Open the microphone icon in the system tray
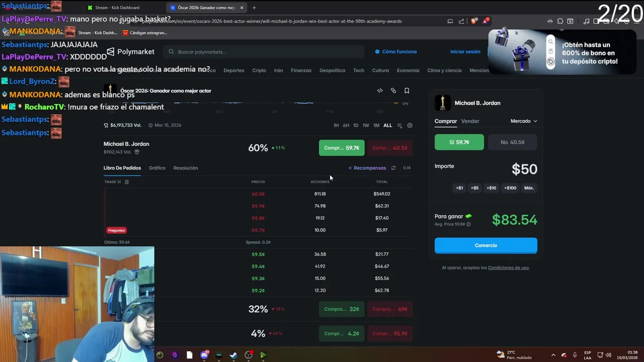 tap(575, 355)
